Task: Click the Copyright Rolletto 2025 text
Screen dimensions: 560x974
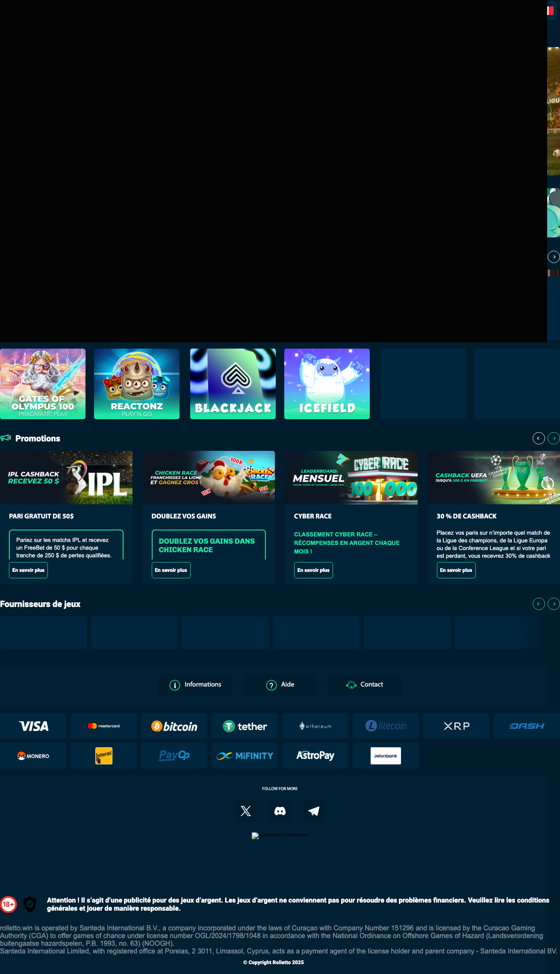Action: 274,962
